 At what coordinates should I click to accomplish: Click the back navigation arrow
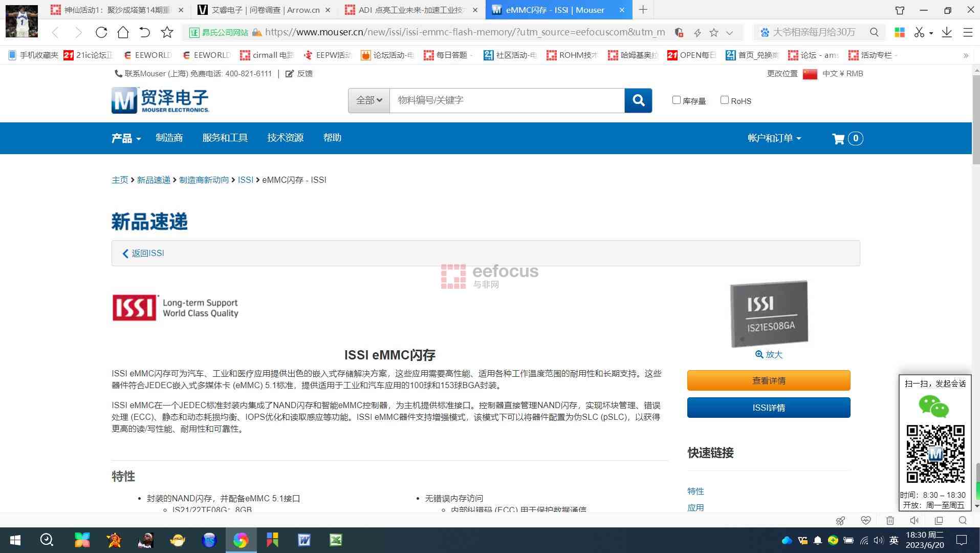55,32
